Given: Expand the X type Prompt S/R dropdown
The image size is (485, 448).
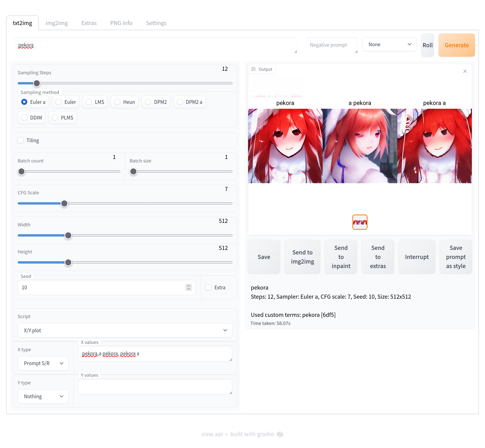Looking at the screenshot, I should pos(43,363).
